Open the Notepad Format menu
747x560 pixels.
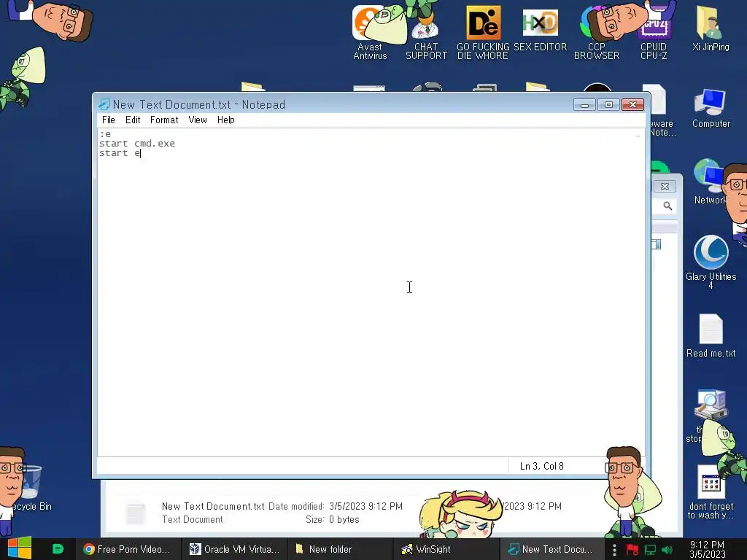[x=164, y=120]
